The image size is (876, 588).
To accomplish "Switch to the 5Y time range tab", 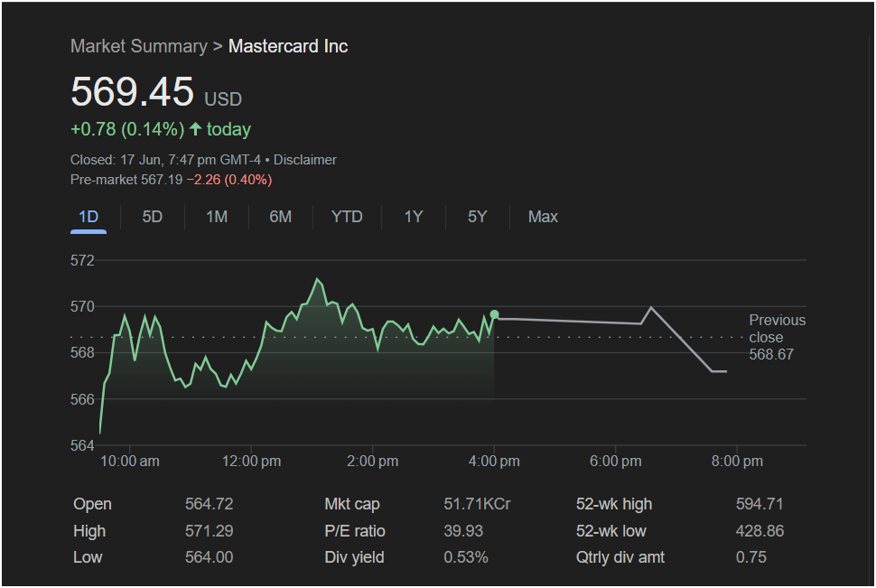I will 477,217.
